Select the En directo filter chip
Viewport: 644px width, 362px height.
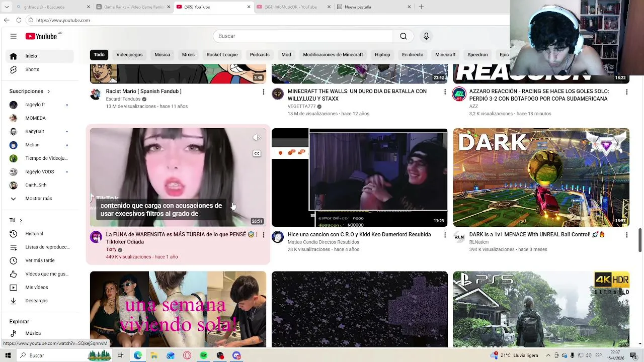(413, 55)
